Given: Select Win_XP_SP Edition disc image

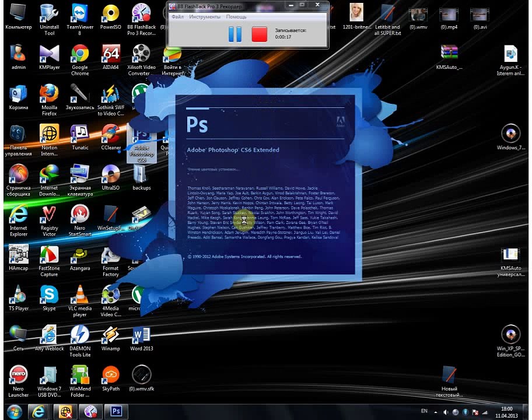Looking at the screenshot, I should coord(510,341).
